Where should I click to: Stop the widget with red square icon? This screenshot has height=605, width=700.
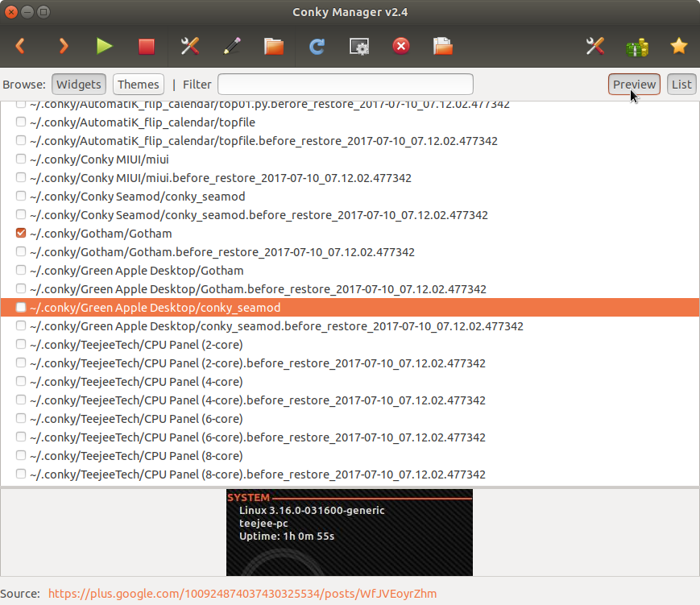[x=147, y=47]
